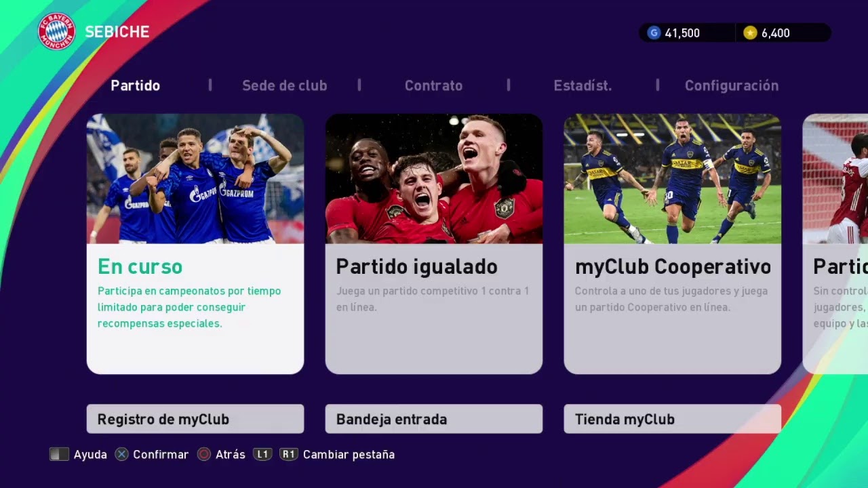
Task: Go to the Configuración tab
Action: [732, 85]
